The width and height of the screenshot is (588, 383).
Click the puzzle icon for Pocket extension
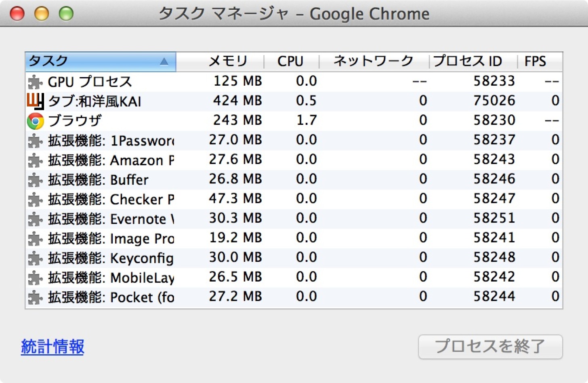click(35, 298)
